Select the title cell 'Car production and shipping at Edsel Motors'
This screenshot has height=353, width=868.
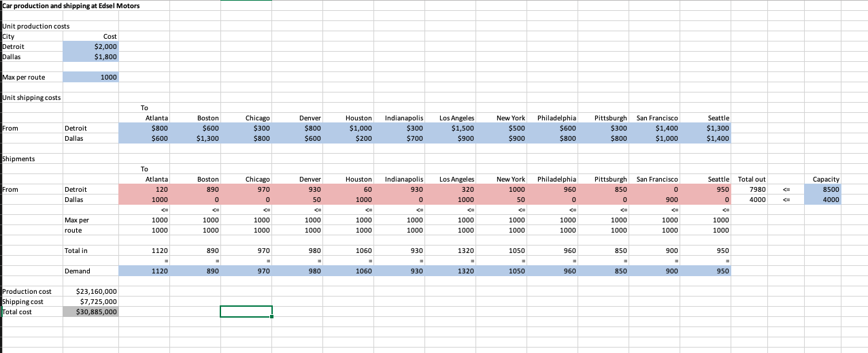pos(71,6)
